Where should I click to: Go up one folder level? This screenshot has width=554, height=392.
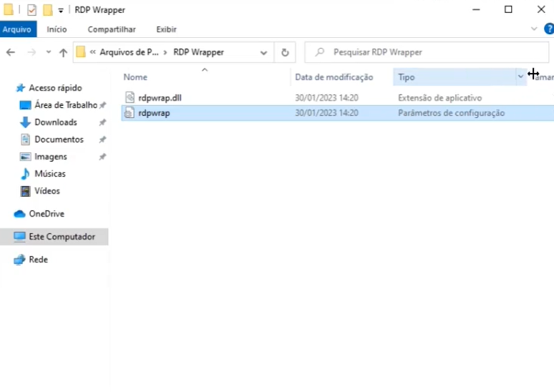tap(63, 53)
